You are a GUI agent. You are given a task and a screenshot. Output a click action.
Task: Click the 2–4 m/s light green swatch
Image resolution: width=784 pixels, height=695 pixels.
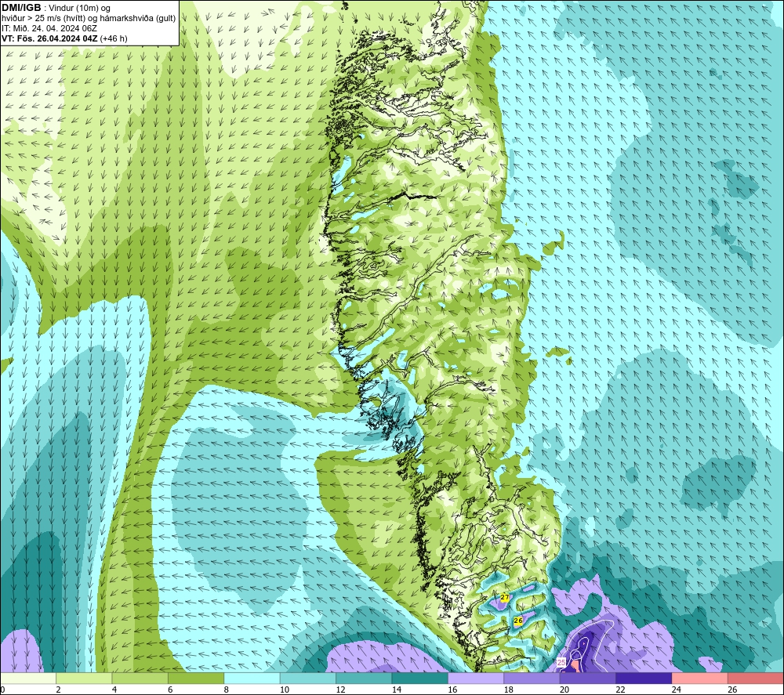84,679
